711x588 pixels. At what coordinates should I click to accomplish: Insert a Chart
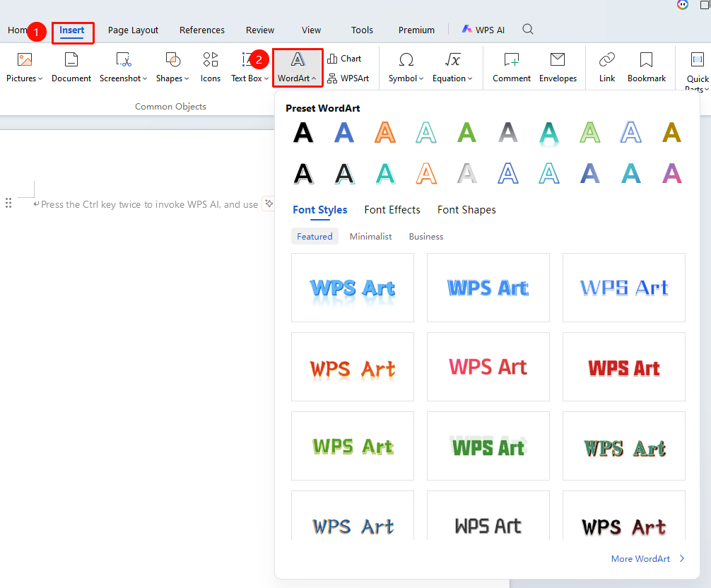(344, 59)
